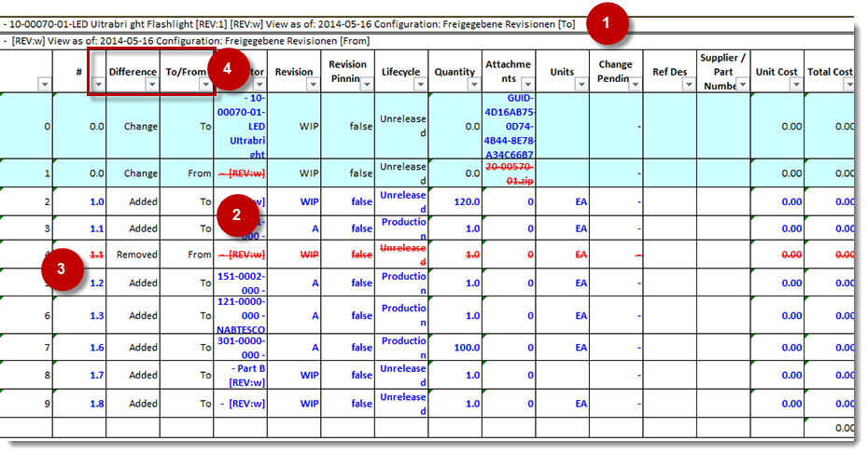Open the Quantity column filter dropdown
The width and height of the screenshot is (868, 455).
pos(474,85)
